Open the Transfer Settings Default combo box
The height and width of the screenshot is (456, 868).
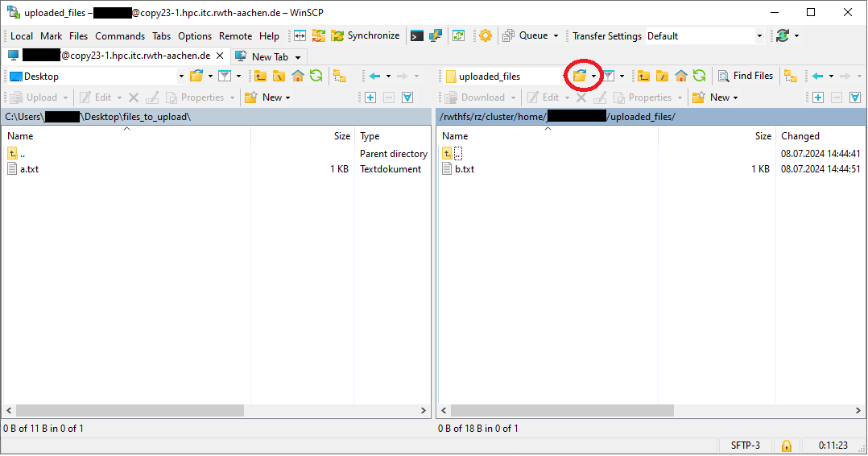[705, 36]
